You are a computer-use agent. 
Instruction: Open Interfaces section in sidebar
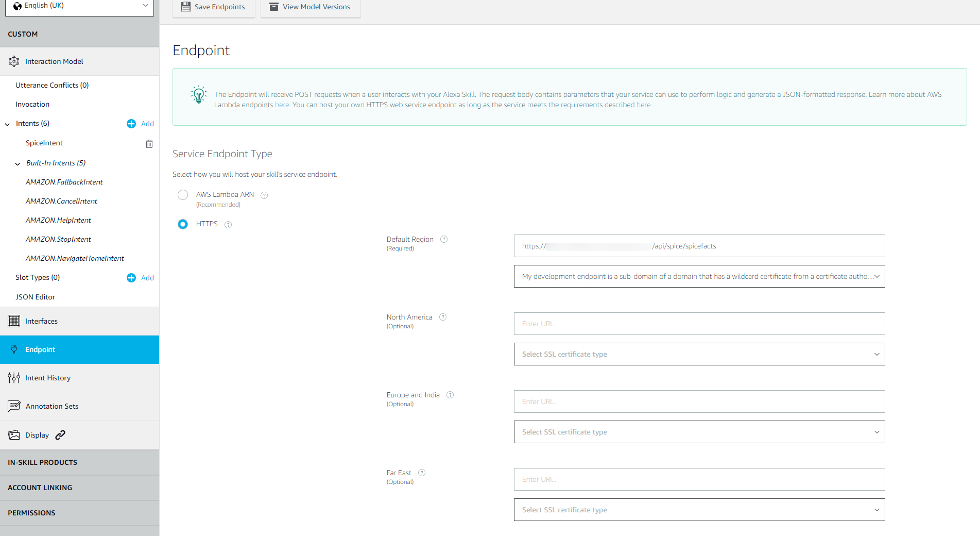click(x=79, y=321)
